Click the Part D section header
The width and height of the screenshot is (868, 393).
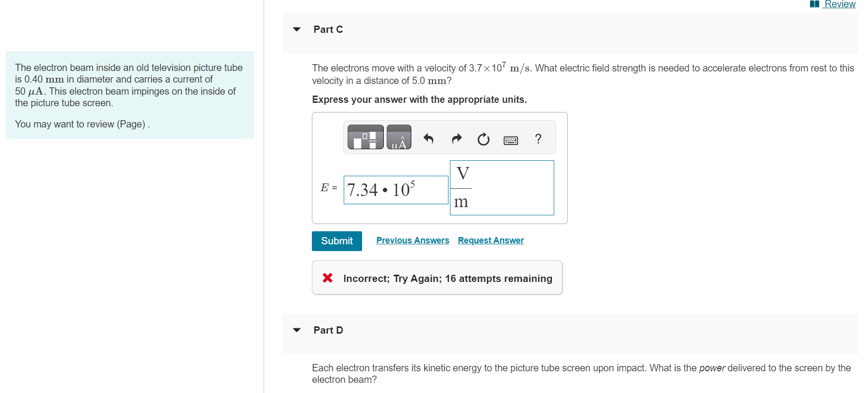point(327,330)
